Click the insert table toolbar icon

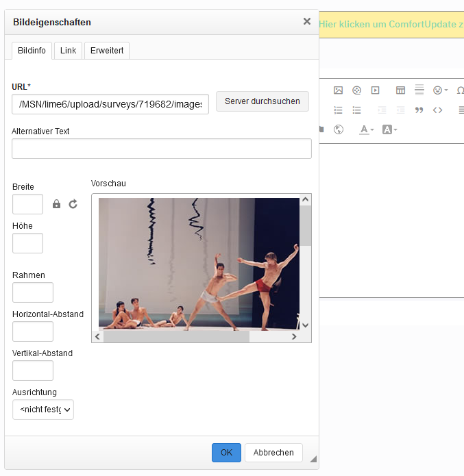click(x=400, y=90)
